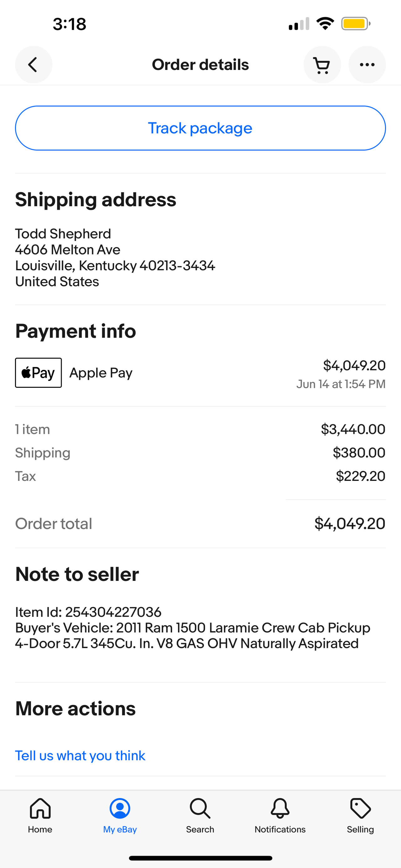The height and width of the screenshot is (868, 401).
Task: Tap the Shipping cost $380.00 value
Action: 359,453
